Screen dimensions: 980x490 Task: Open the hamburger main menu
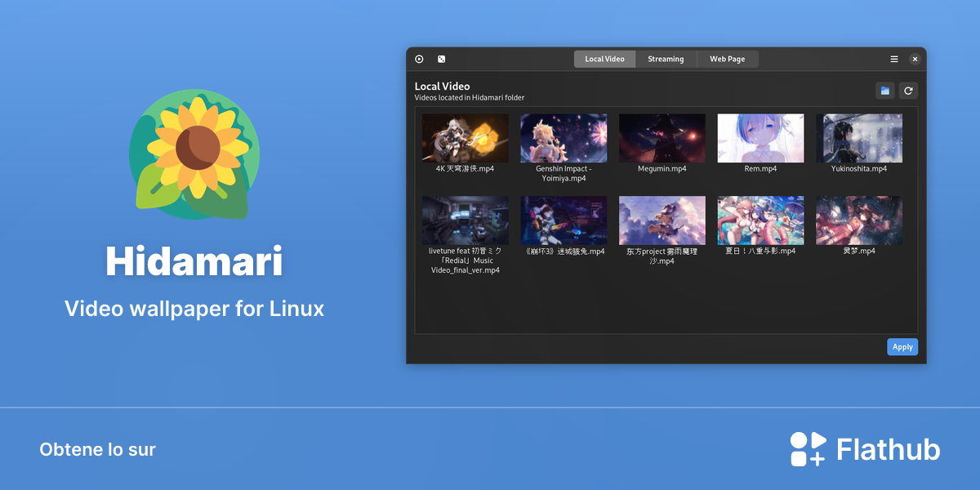point(894,59)
